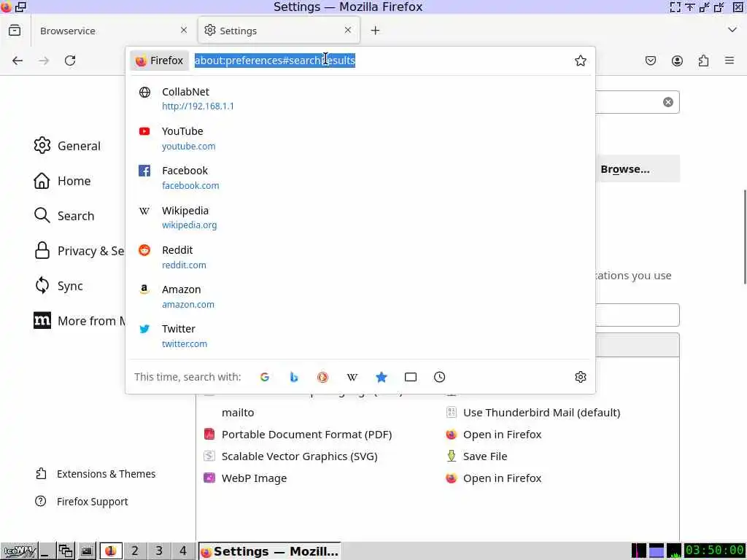Viewport: 747px width, 560px height.
Task: Launch terminal from taskbar
Action: [x=86, y=551]
